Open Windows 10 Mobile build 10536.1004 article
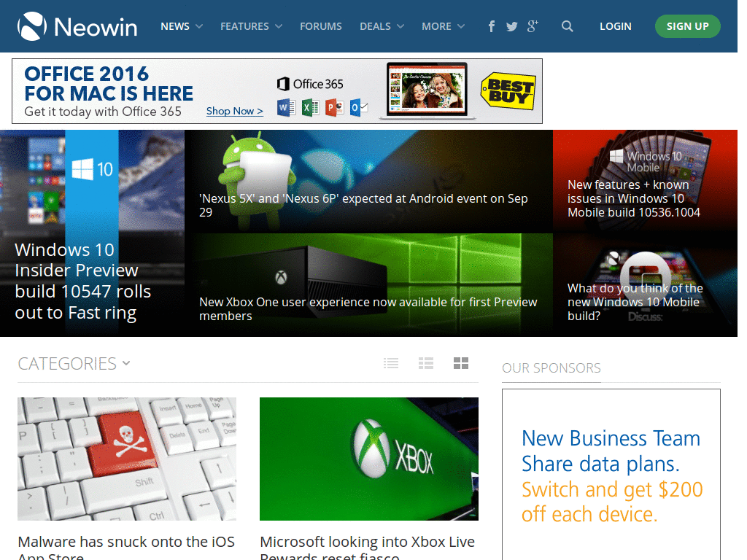The height and width of the screenshot is (560, 747). pyautogui.click(x=645, y=182)
